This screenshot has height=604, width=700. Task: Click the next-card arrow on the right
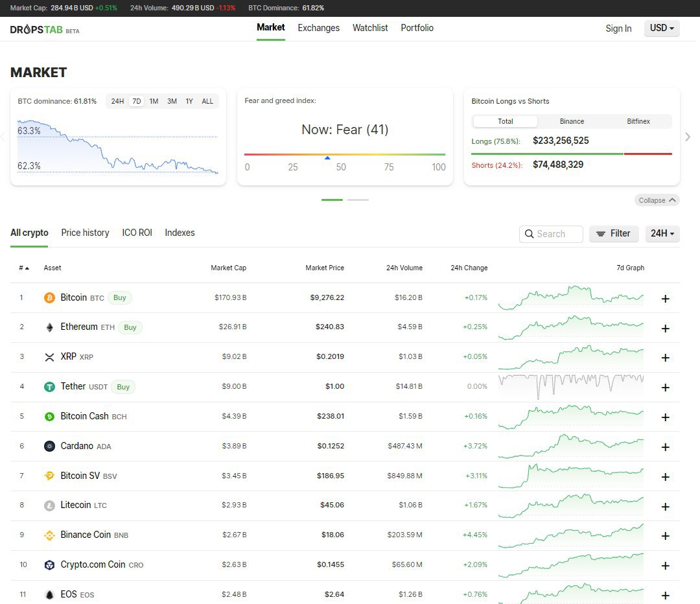tap(688, 137)
